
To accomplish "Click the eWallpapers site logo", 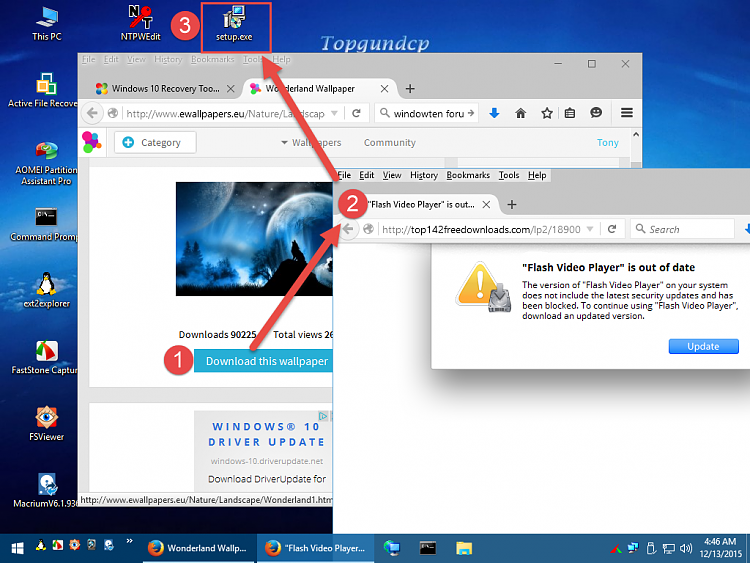I will tap(91, 142).
